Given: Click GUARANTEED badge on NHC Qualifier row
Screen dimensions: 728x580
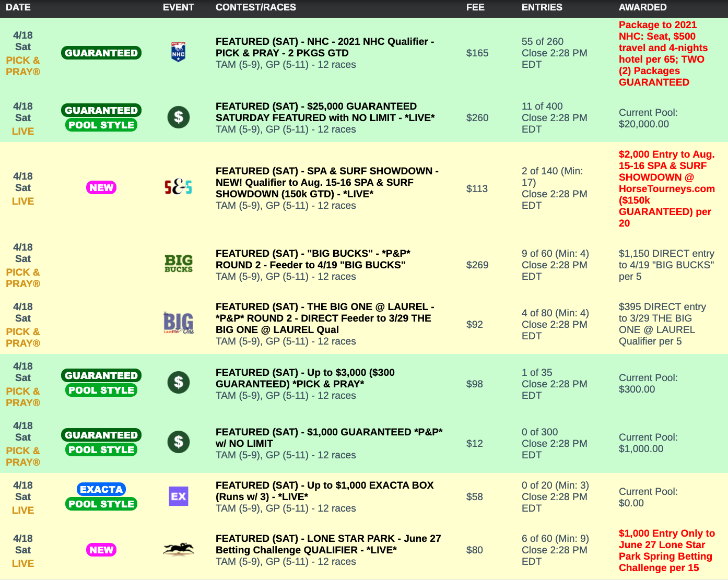Looking at the screenshot, I should point(101,53).
